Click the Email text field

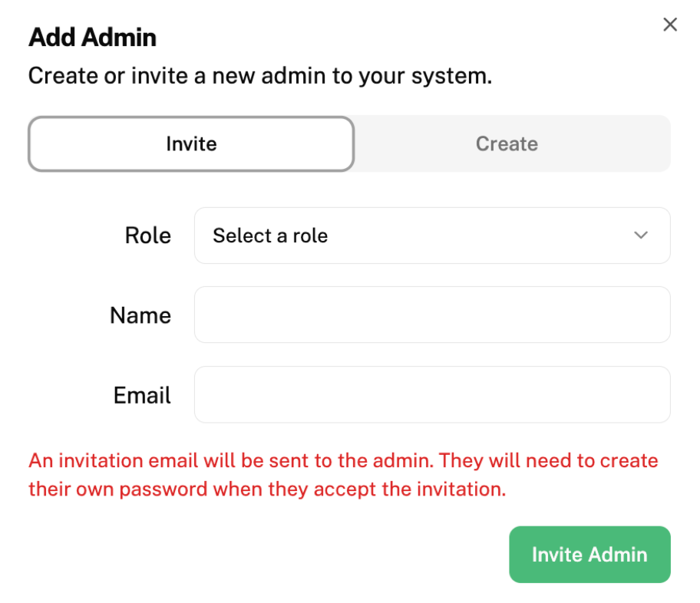tap(432, 394)
